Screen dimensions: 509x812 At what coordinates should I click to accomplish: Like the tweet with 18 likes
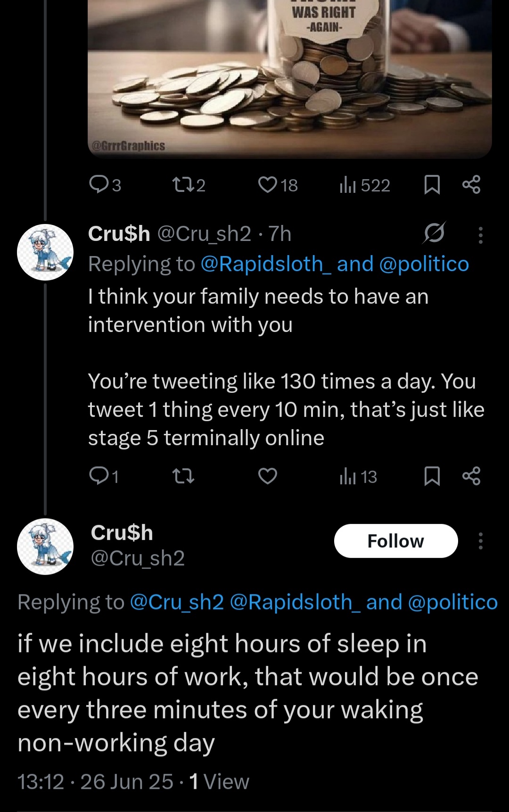[278, 185]
